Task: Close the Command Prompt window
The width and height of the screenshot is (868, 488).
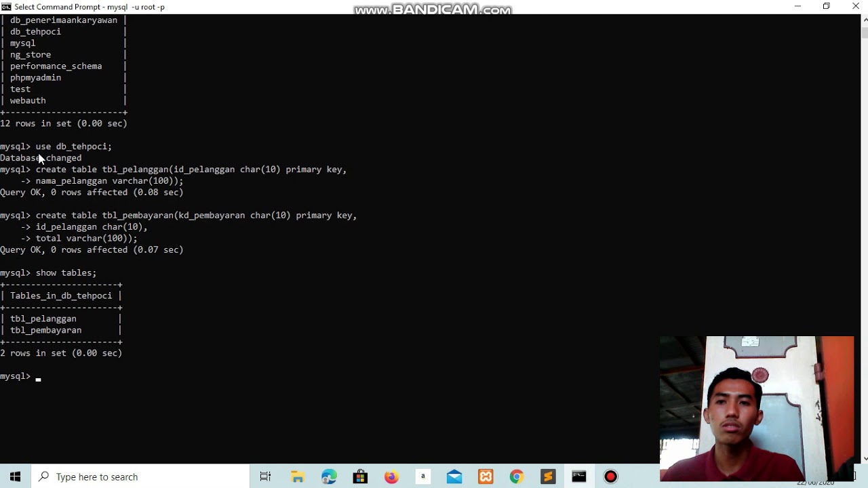Action: point(855,7)
